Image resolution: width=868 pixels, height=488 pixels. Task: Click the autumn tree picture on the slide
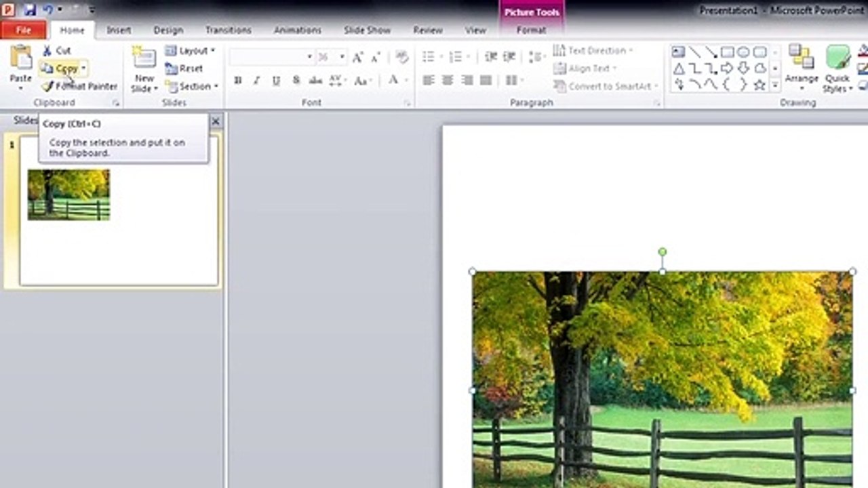click(663, 380)
